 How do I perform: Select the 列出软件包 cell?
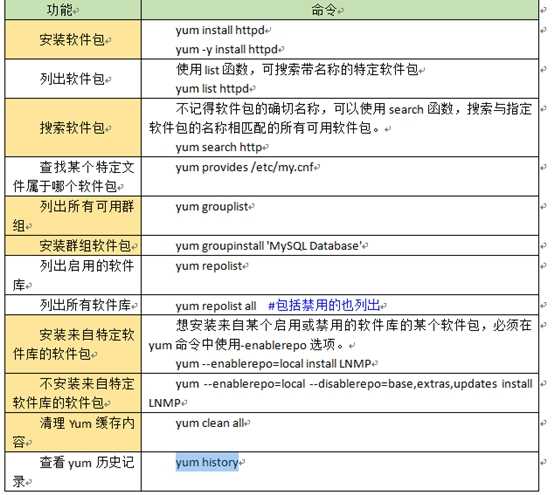point(73,79)
